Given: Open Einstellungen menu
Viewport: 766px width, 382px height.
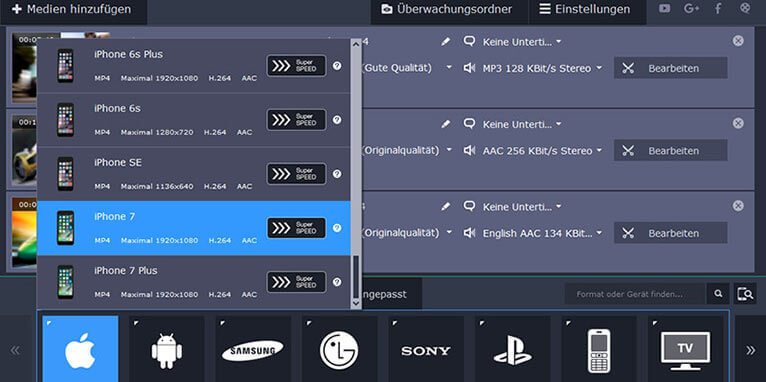Looking at the screenshot, I should click(x=588, y=10).
